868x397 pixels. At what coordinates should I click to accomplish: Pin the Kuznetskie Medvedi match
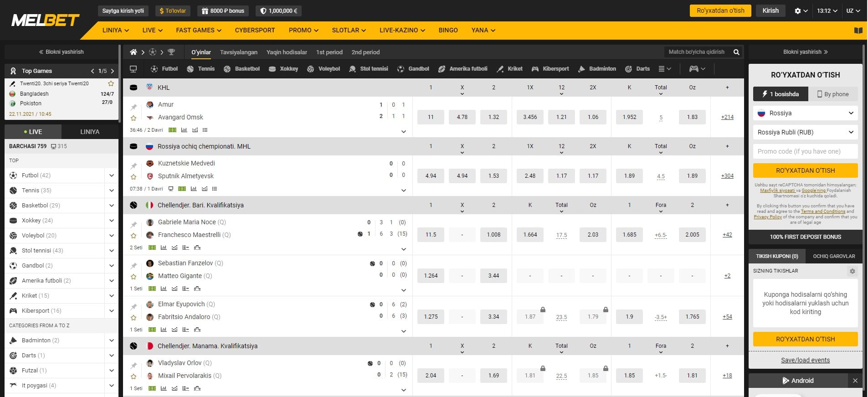pos(134,166)
